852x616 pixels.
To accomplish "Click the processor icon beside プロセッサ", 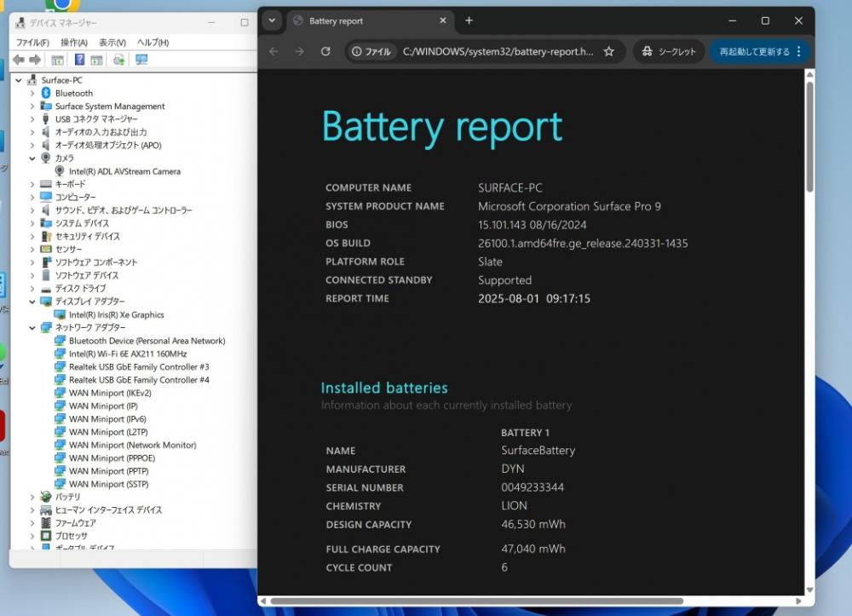I will pyautogui.click(x=46, y=536).
